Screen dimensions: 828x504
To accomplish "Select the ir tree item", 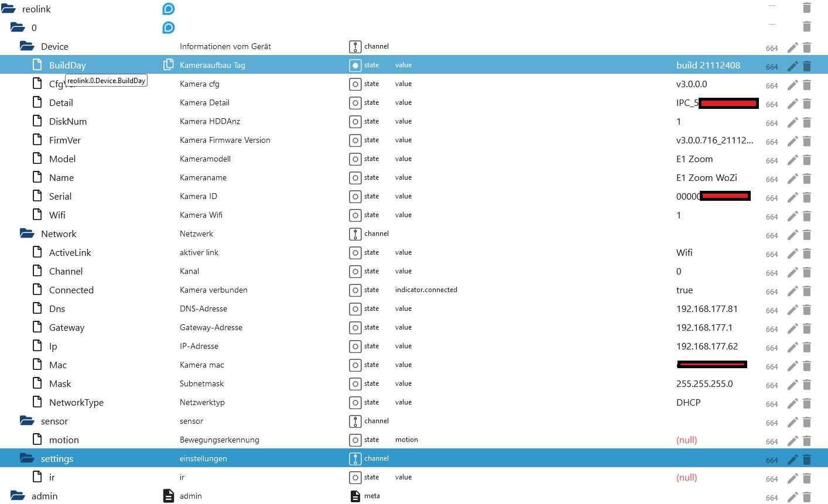I will pyautogui.click(x=52, y=477).
